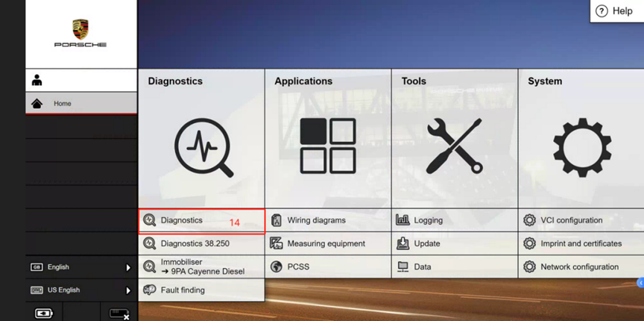Open Measuring equipment application

click(328, 243)
